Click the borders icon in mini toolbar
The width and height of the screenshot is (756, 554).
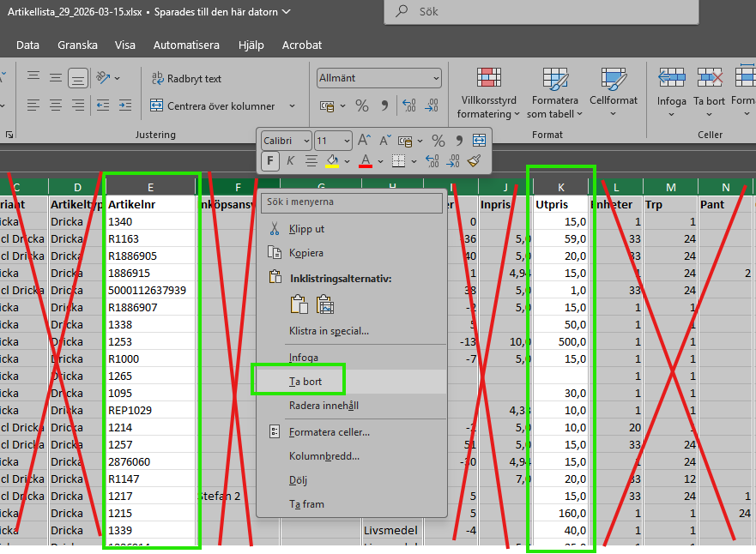tap(398, 160)
